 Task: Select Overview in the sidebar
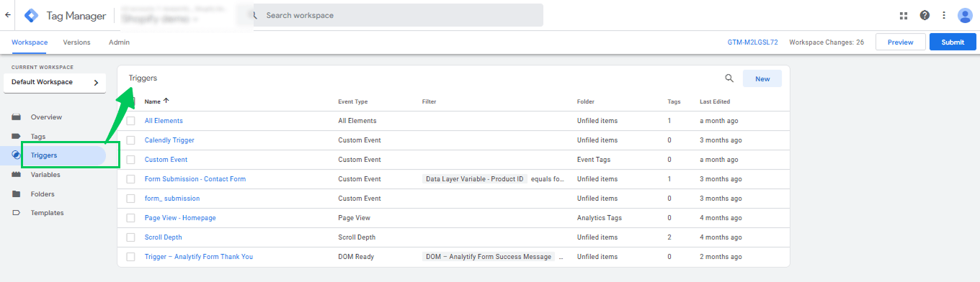pos(46,117)
